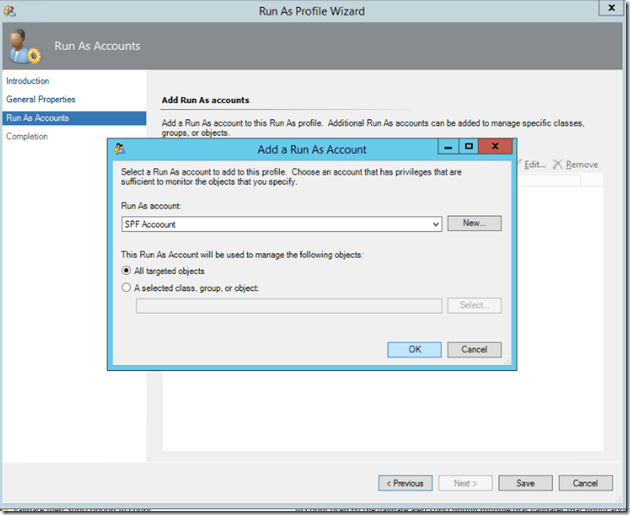Click the Save button in wizard

click(525, 483)
